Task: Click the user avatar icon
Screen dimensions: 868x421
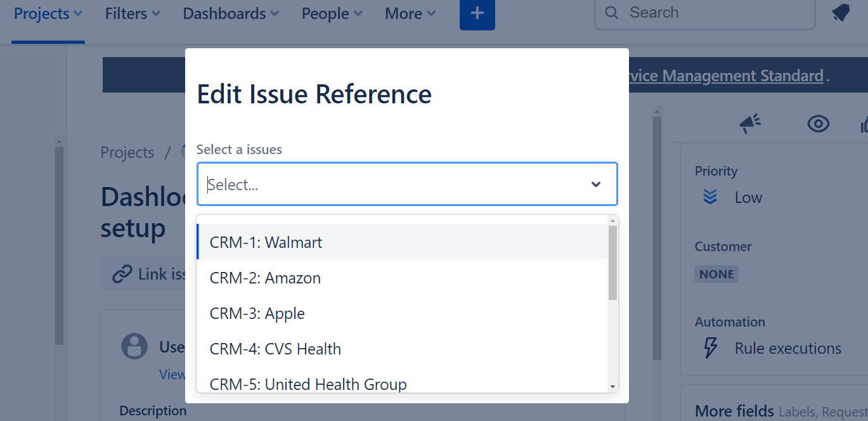Action: point(134,346)
